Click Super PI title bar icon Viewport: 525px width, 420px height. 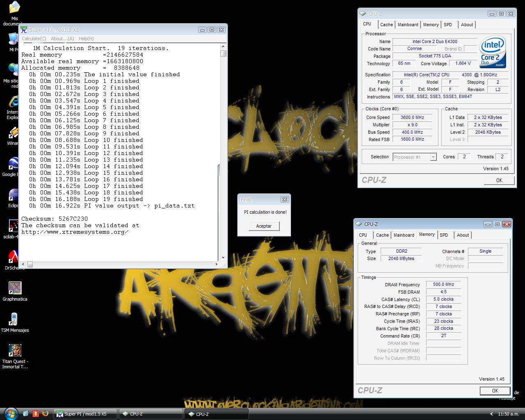[24, 30]
